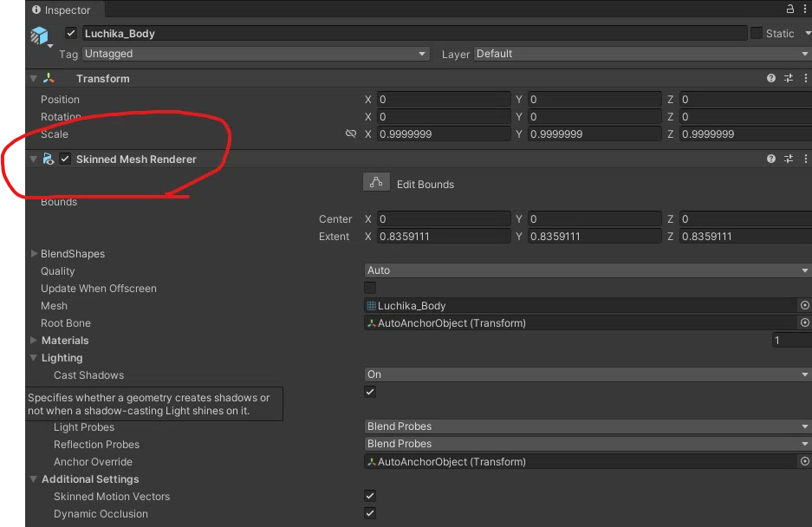Disable the Luchika_Body active checkbox
The height and width of the screenshot is (527, 812).
click(71, 33)
